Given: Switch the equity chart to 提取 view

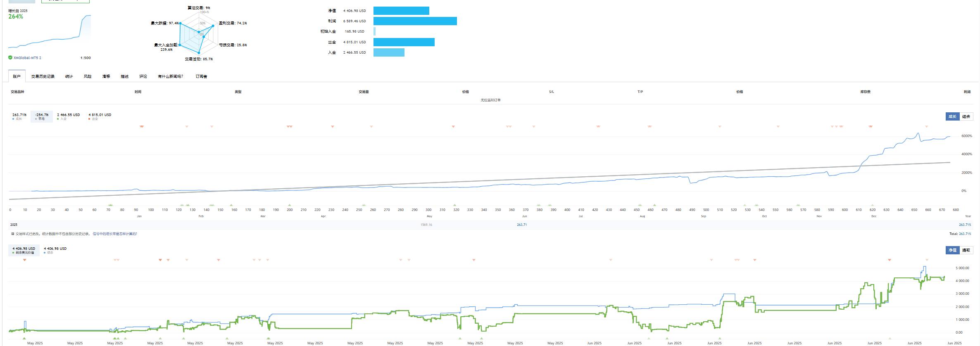Looking at the screenshot, I should coord(966,250).
